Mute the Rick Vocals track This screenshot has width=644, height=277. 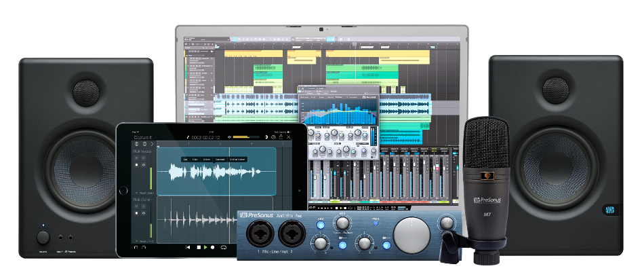pyautogui.click(x=136, y=158)
